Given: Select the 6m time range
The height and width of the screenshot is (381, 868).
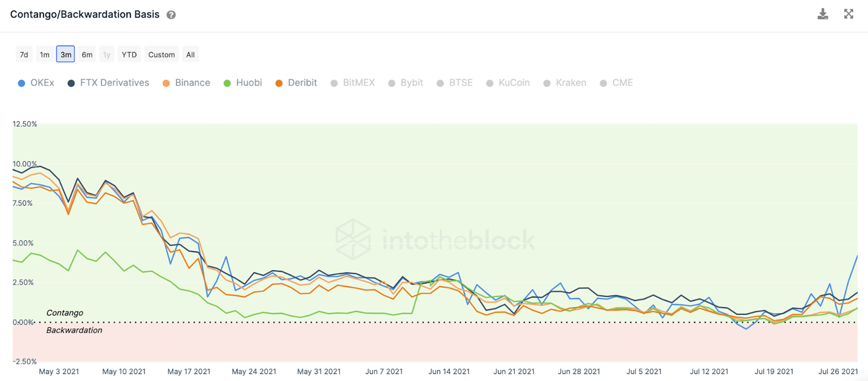Looking at the screenshot, I should pos(87,55).
